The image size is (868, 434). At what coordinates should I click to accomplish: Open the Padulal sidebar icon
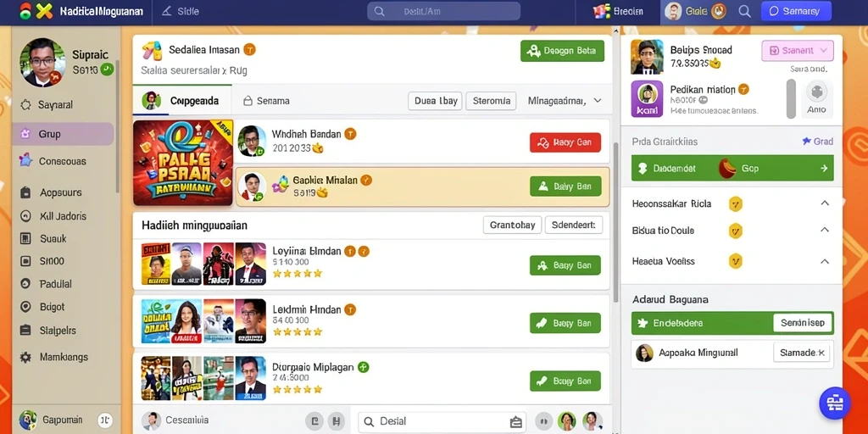click(x=25, y=283)
